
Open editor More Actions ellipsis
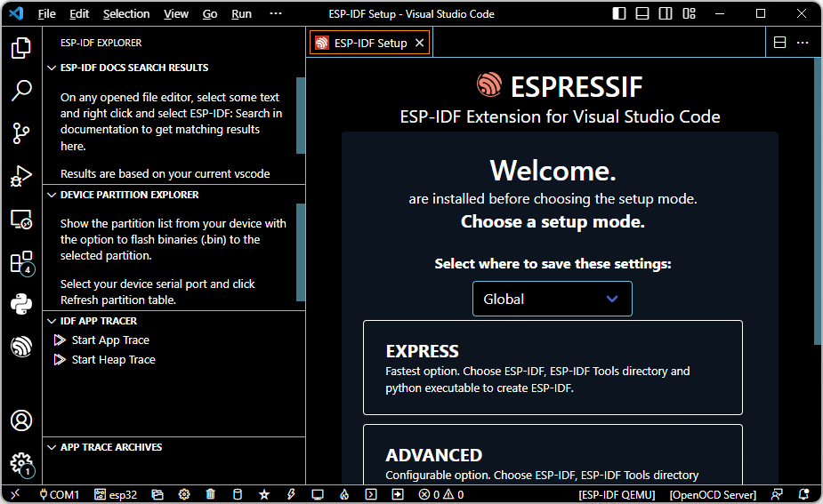(803, 43)
